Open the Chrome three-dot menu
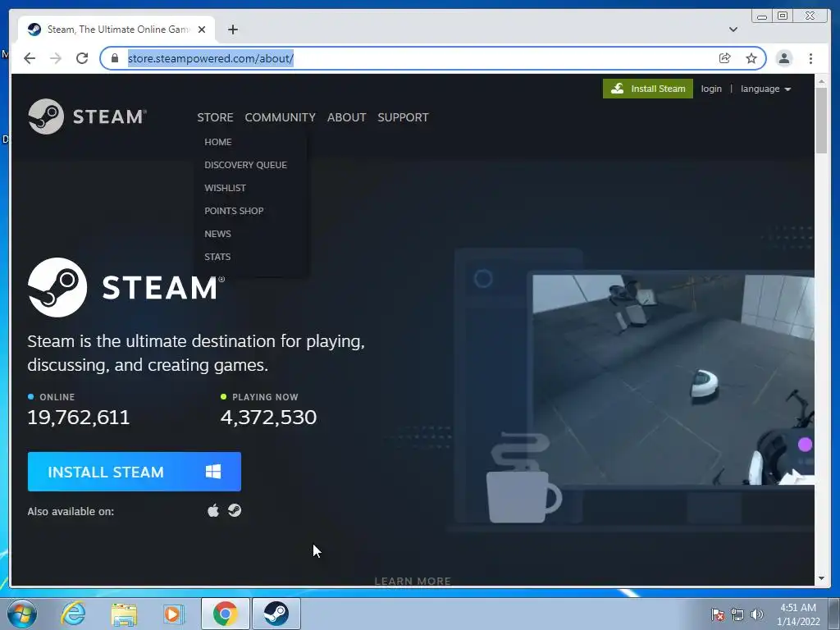Image resolution: width=840 pixels, height=630 pixels. pyautogui.click(x=810, y=58)
